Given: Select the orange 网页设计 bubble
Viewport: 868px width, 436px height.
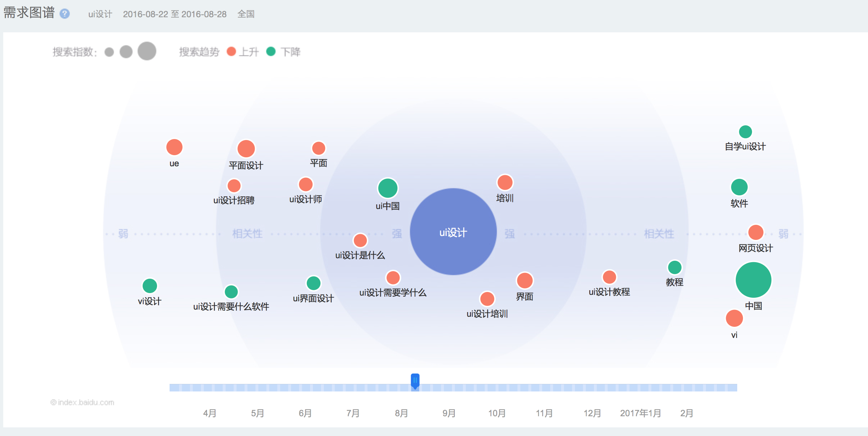Looking at the screenshot, I should click(756, 232).
